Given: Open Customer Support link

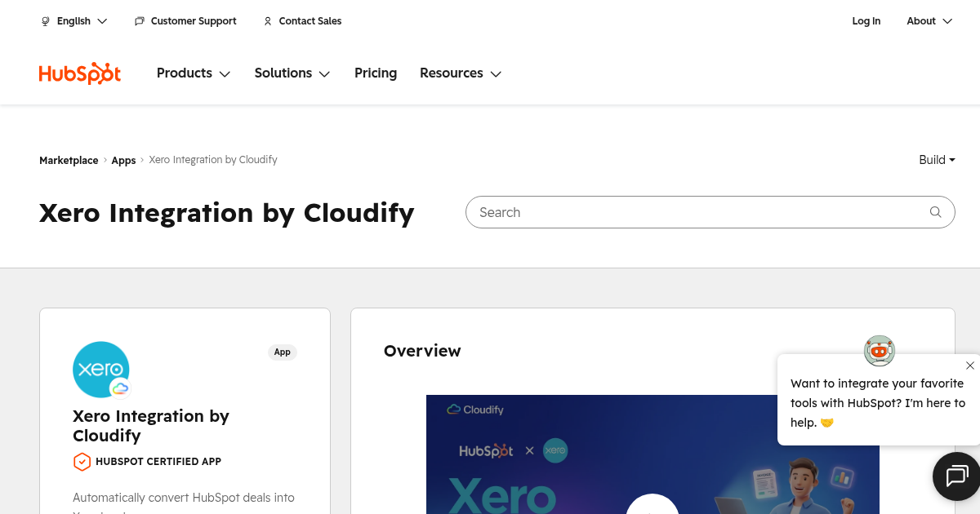Looking at the screenshot, I should 194,21.
